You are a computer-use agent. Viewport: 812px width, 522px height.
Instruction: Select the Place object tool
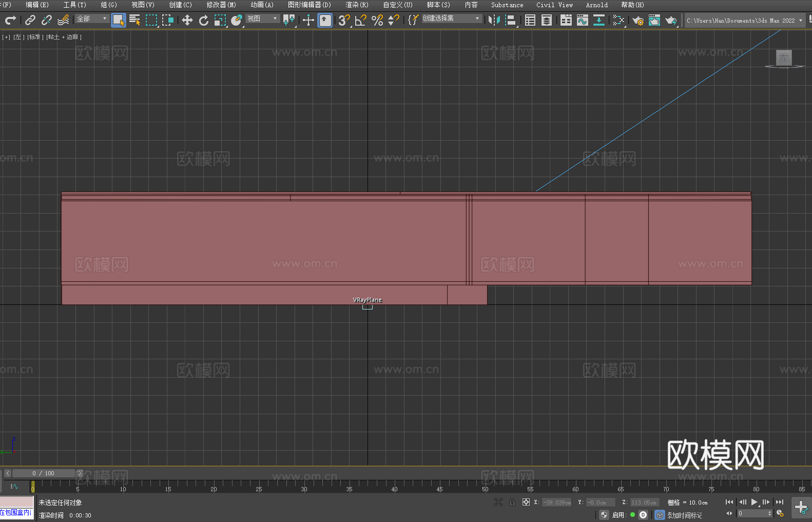[x=237, y=20]
